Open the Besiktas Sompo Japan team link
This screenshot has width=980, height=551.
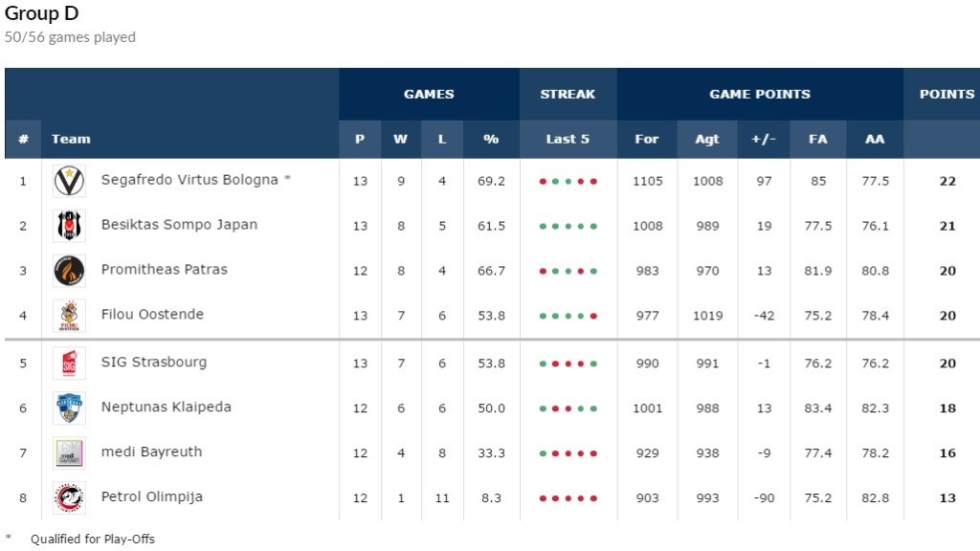point(179,225)
